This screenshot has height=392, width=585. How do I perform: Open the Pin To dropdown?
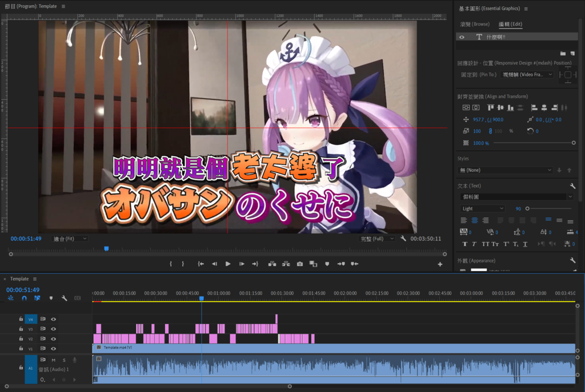[527, 75]
